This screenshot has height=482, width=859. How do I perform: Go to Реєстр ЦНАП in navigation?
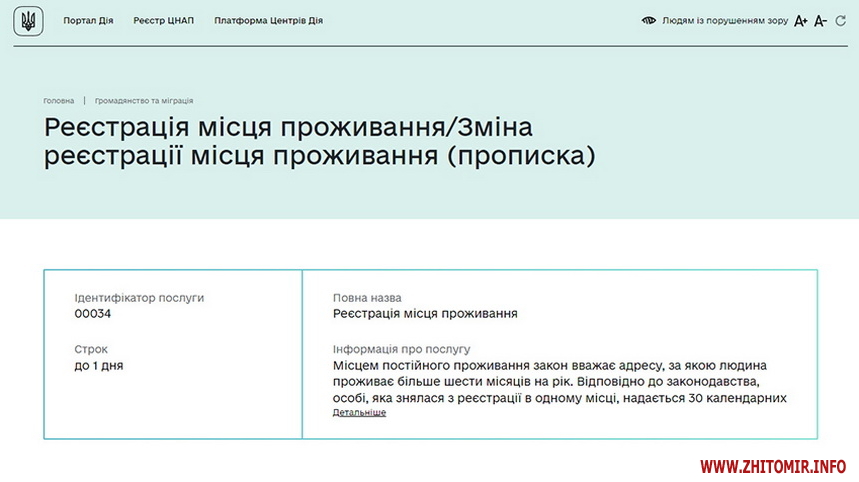click(164, 21)
